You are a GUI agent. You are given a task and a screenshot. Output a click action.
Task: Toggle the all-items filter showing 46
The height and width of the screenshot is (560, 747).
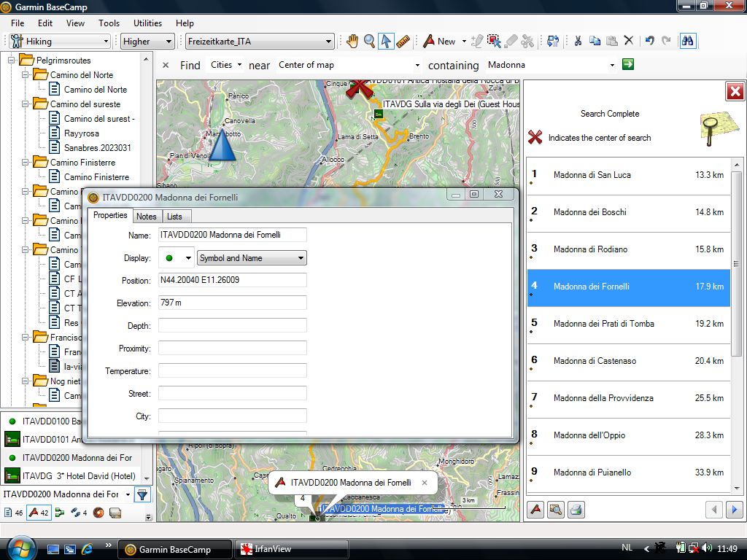(13, 513)
